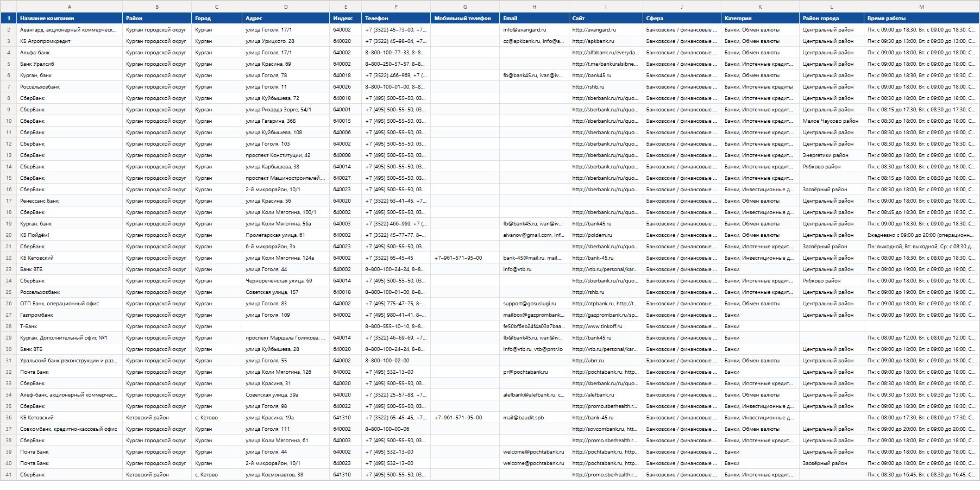Click email cell 'mail@baudit.spb'
Image resolution: width=980 pixels, height=490 pixels.
pos(534,417)
